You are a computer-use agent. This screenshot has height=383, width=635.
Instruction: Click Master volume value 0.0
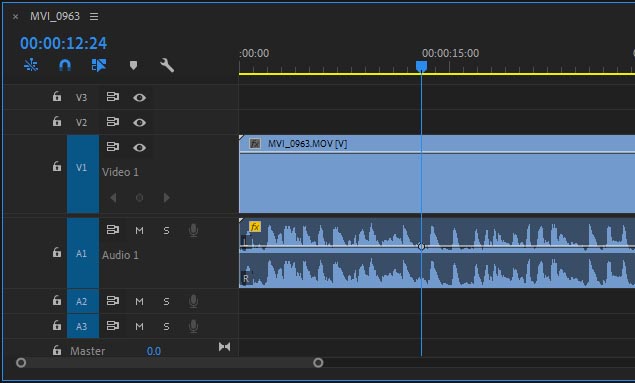pyautogui.click(x=153, y=351)
